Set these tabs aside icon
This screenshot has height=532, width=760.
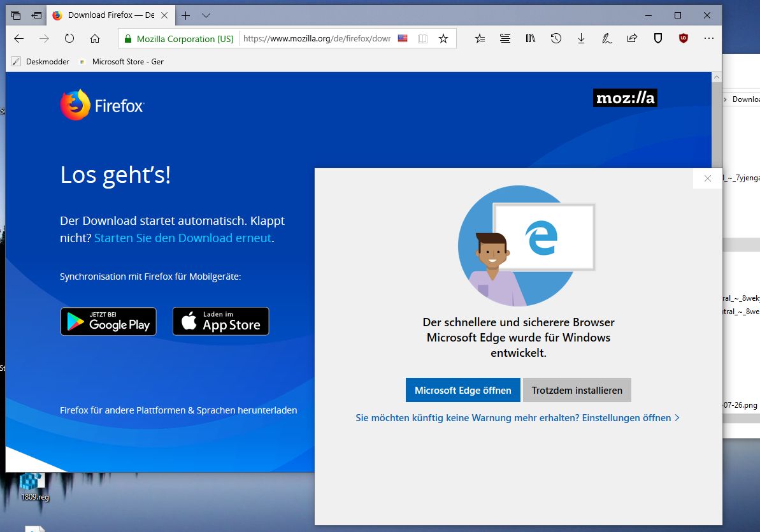pos(36,15)
